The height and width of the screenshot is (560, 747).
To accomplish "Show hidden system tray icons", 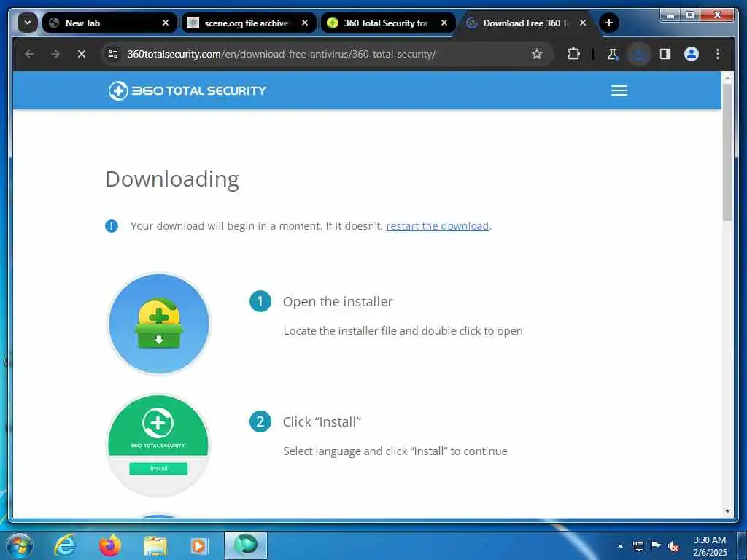I will (620, 546).
